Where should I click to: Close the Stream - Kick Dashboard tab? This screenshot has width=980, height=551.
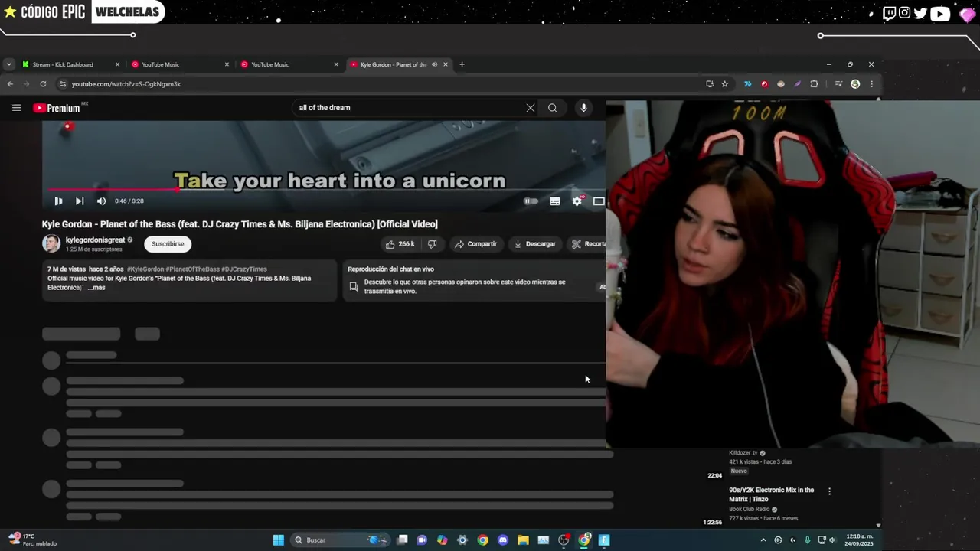point(117,64)
